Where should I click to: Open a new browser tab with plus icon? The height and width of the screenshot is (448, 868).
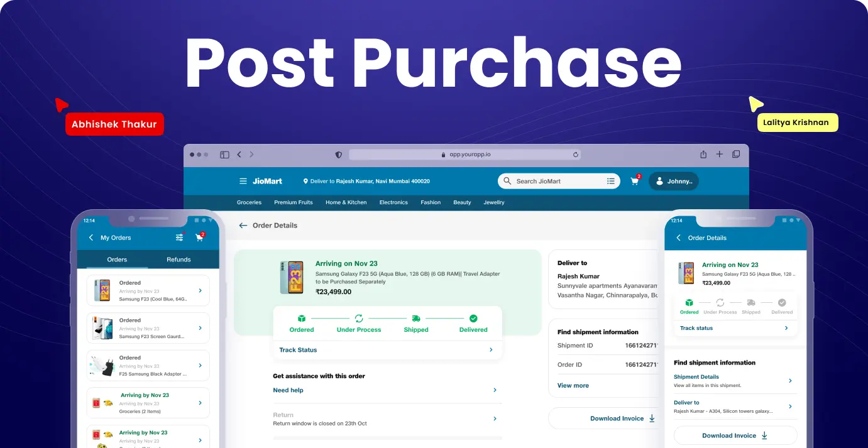click(720, 155)
